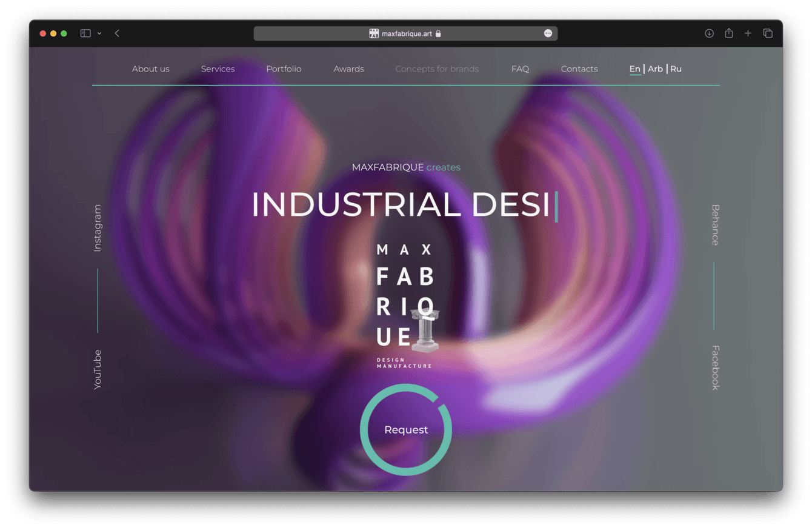Close the Safari window with red button
The image size is (812, 530).
coord(43,33)
